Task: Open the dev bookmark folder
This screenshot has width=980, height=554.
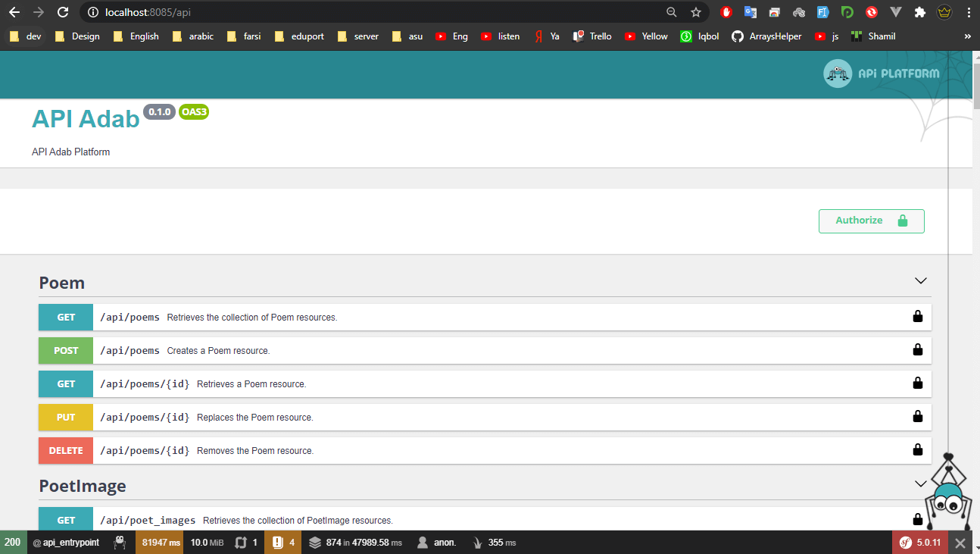Action: pyautogui.click(x=25, y=36)
